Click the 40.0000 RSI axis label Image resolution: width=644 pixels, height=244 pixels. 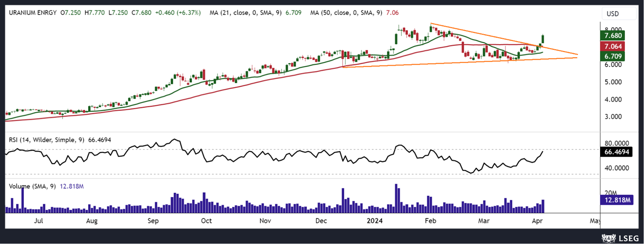tap(616, 168)
